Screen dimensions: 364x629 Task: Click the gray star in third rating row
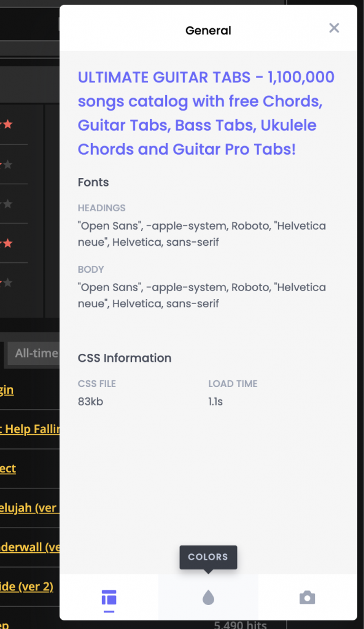click(8, 204)
